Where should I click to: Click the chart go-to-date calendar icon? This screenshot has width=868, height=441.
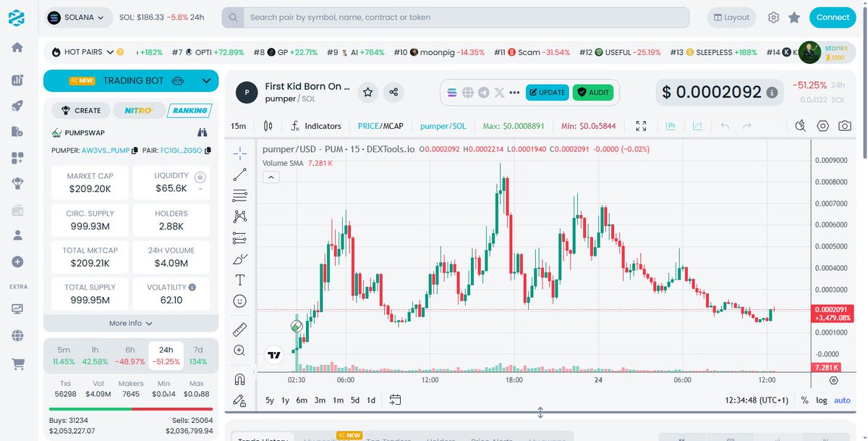coord(395,400)
